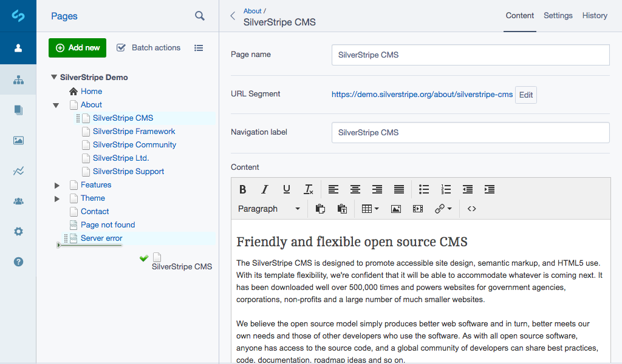The height and width of the screenshot is (364, 622).
Task: Click the Navigation label input field
Action: (470, 132)
